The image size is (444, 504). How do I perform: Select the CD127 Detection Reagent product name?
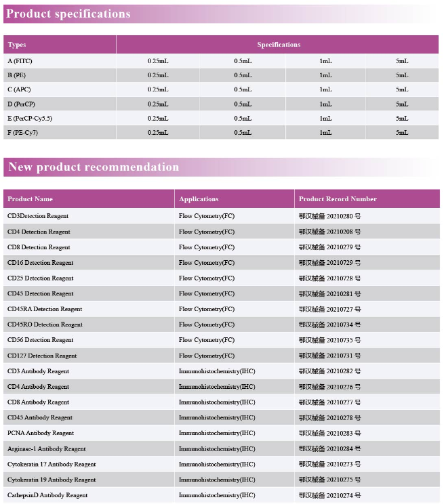[x=42, y=356]
